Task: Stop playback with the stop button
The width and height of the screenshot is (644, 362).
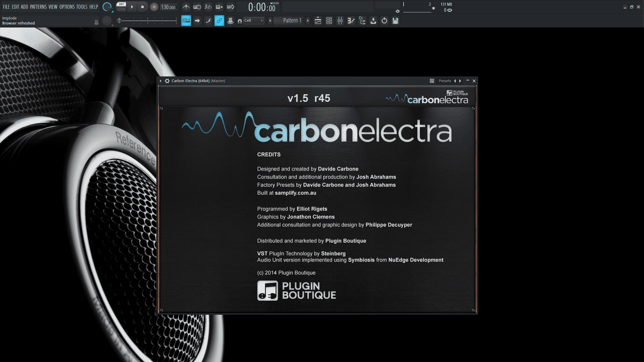Action: coord(143,7)
